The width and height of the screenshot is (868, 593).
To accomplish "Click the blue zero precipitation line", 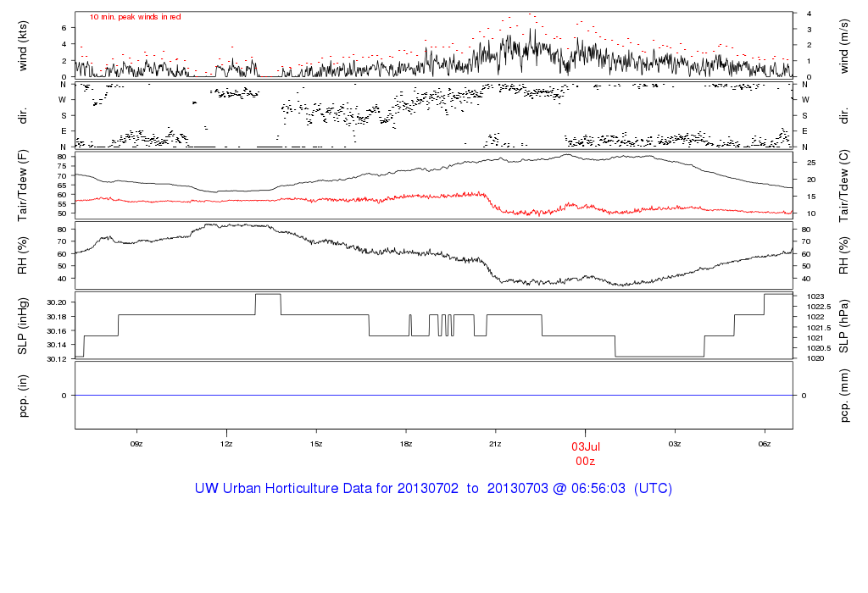I will click(x=434, y=396).
